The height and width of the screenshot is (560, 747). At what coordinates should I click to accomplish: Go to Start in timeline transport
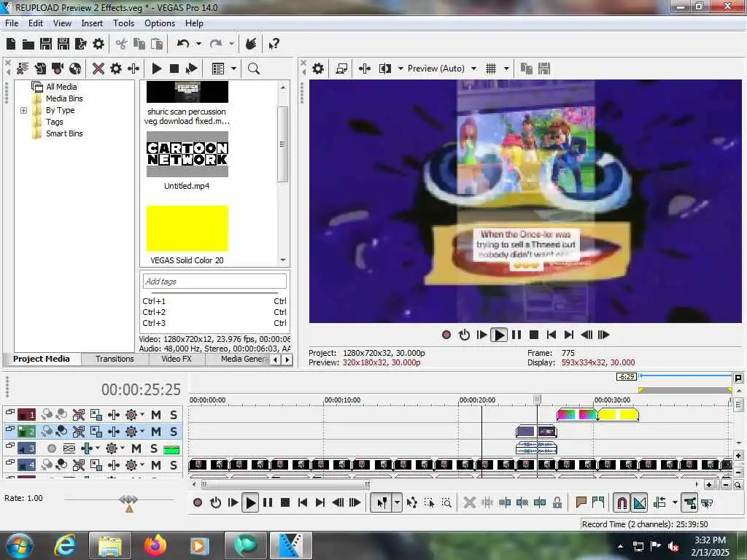303,502
